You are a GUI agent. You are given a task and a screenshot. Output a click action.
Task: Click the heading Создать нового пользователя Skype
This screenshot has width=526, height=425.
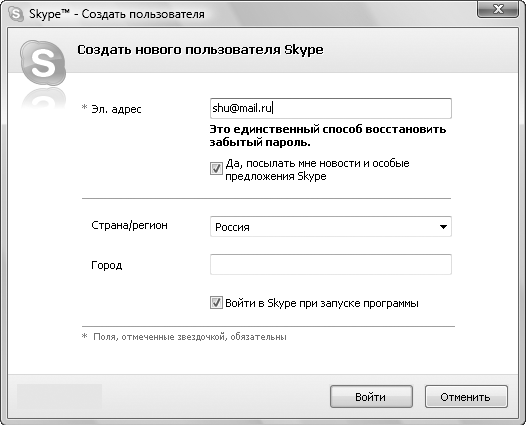point(201,50)
